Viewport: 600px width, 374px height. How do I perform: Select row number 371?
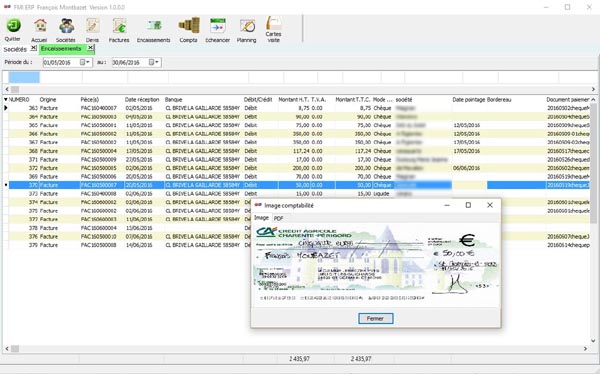(298, 159)
